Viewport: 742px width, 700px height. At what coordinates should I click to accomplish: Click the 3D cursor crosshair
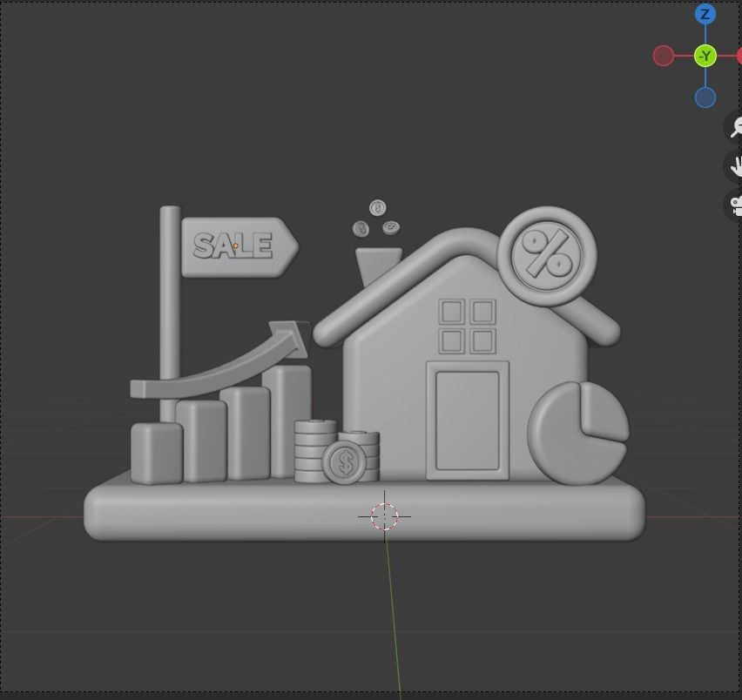pos(384,516)
